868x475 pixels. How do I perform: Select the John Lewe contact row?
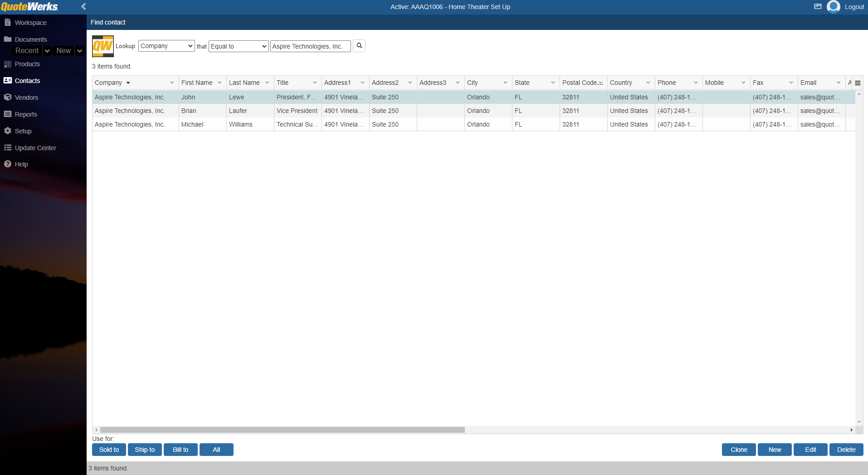click(473, 97)
